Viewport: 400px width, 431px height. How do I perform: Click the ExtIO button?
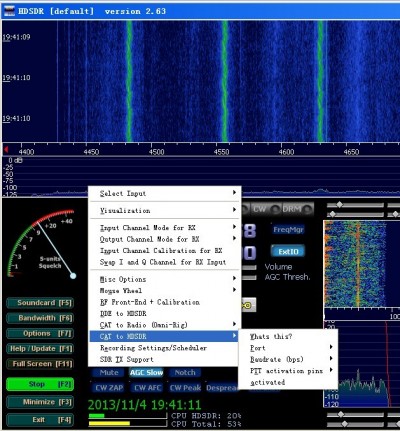[x=288, y=251]
